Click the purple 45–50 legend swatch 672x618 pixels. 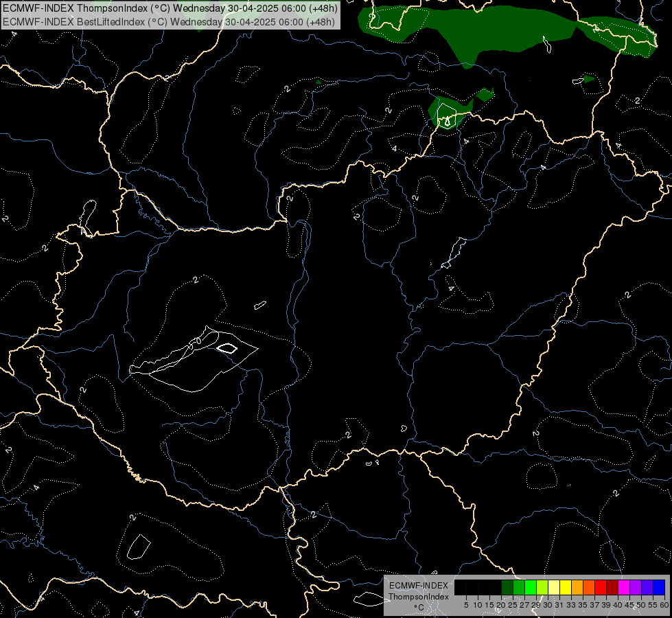pyautogui.click(x=636, y=588)
